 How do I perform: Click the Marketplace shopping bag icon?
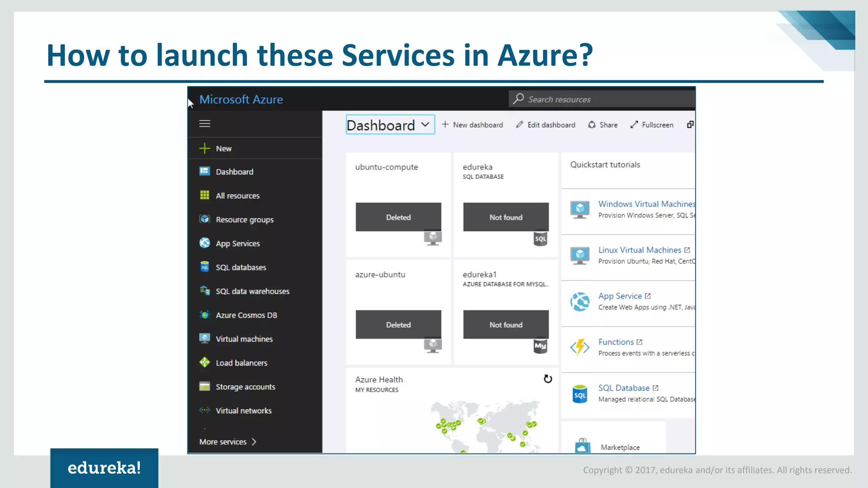tap(583, 446)
